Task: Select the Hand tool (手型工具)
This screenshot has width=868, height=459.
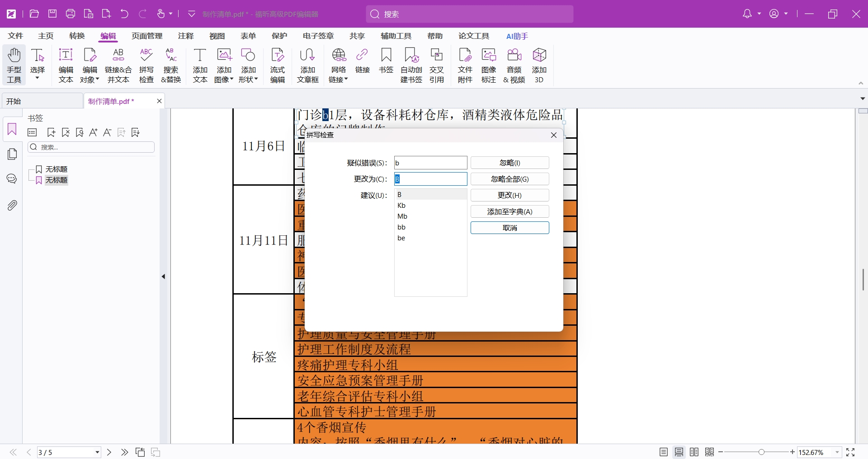Action: 14,65
